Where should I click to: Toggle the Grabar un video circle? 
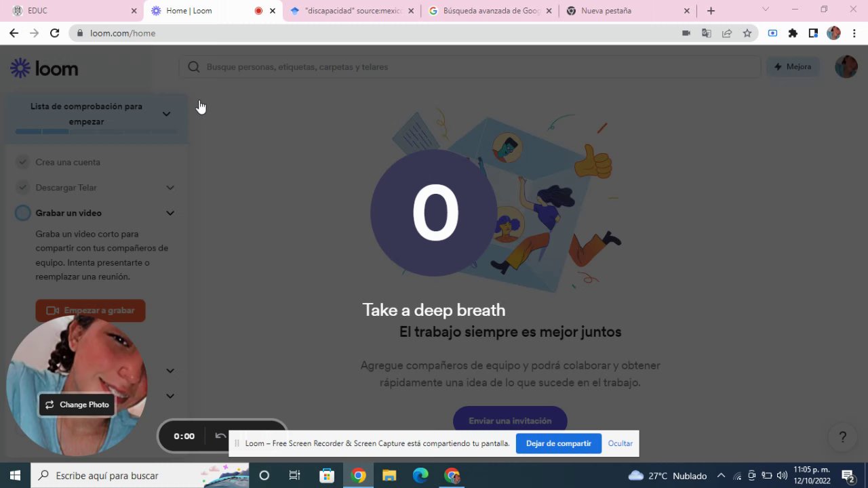point(23,213)
